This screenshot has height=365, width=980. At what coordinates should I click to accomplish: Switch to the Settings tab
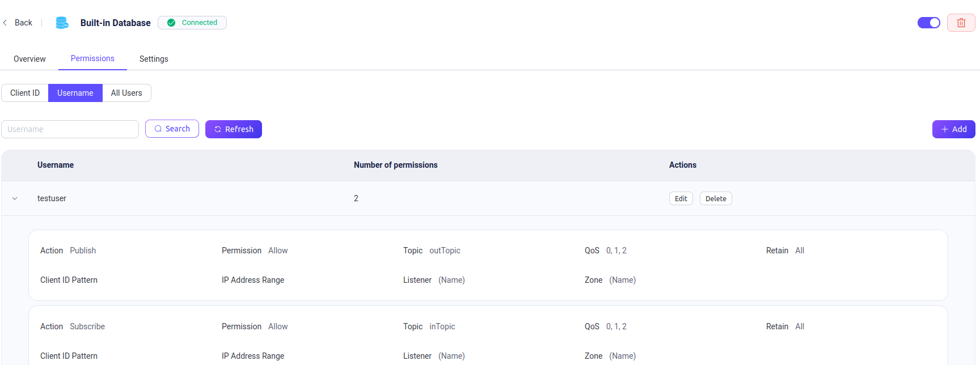coord(154,59)
